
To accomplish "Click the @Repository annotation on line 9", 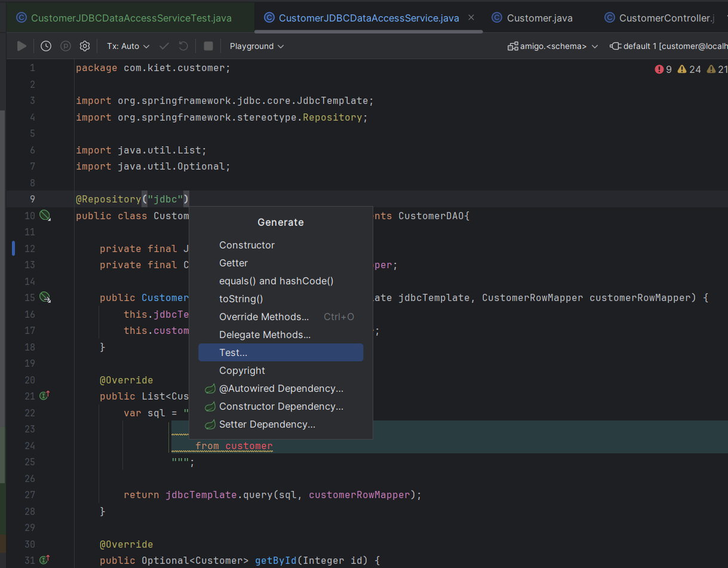I will click(108, 199).
